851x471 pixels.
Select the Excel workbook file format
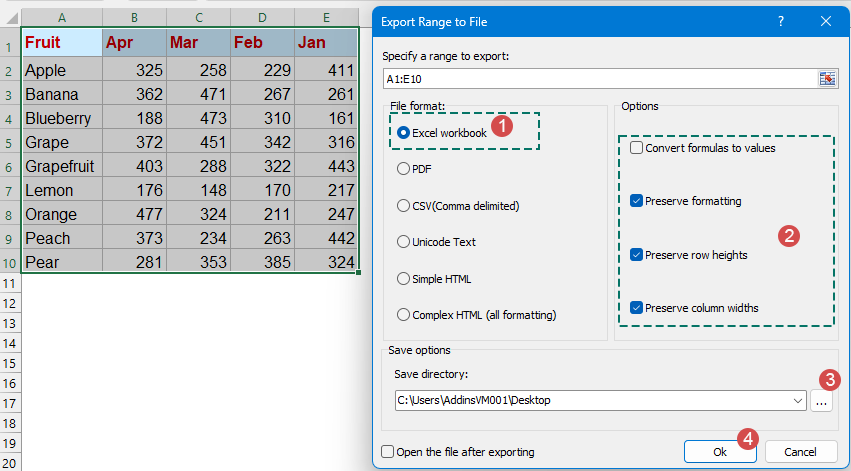tap(404, 132)
